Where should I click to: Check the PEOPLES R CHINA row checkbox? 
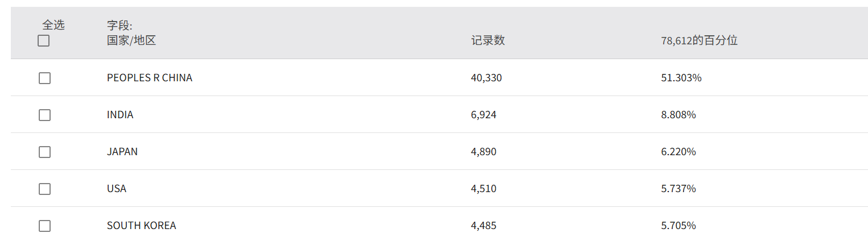44,78
